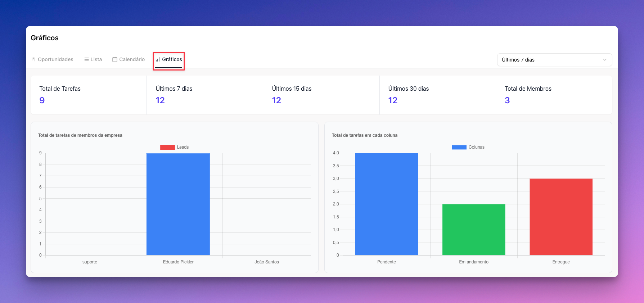Select the Eduardo Pickler bar in chart
The image size is (644, 303).
pos(178,204)
